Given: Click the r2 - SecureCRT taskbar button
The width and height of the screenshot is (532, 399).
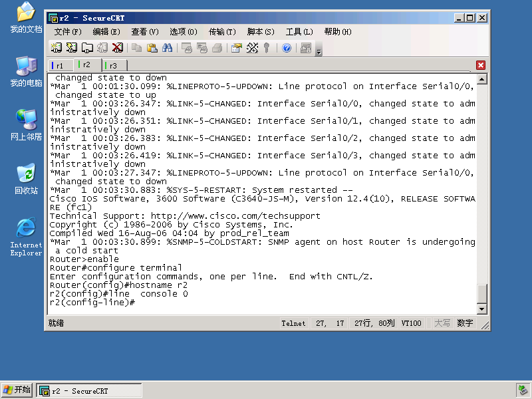Looking at the screenshot, I should point(89,391).
